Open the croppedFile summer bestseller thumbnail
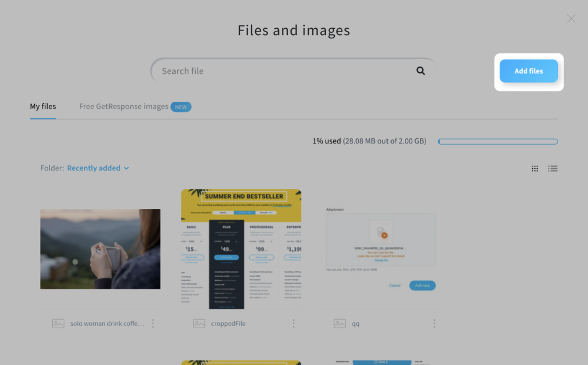Image resolution: width=588 pixels, height=365 pixels. pos(241,248)
